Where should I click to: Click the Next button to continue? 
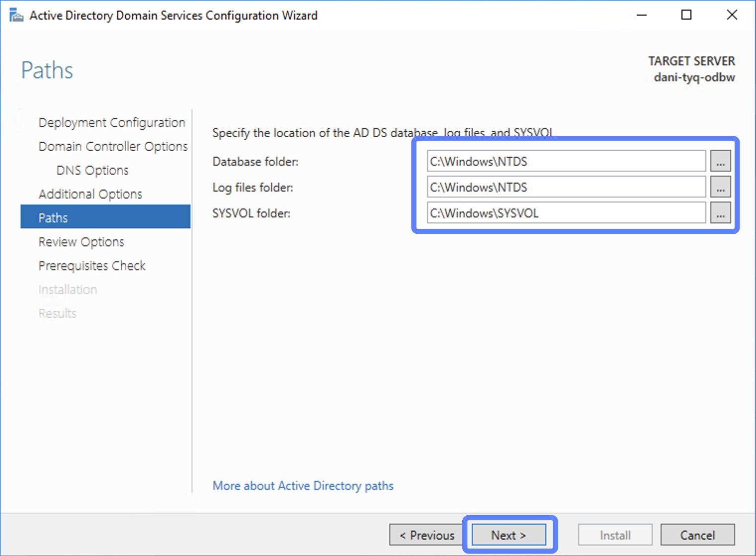tap(508, 535)
